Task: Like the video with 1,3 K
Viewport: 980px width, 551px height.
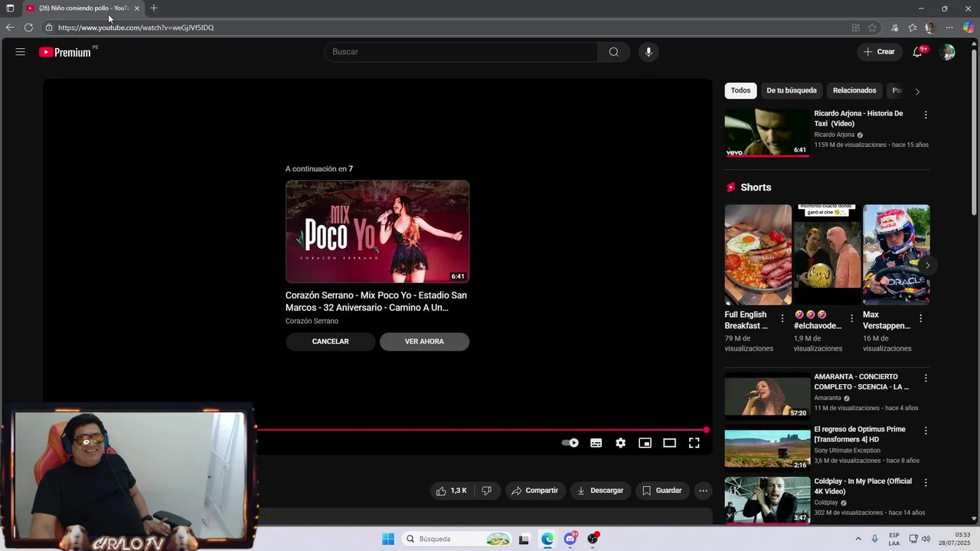Action: pos(452,491)
